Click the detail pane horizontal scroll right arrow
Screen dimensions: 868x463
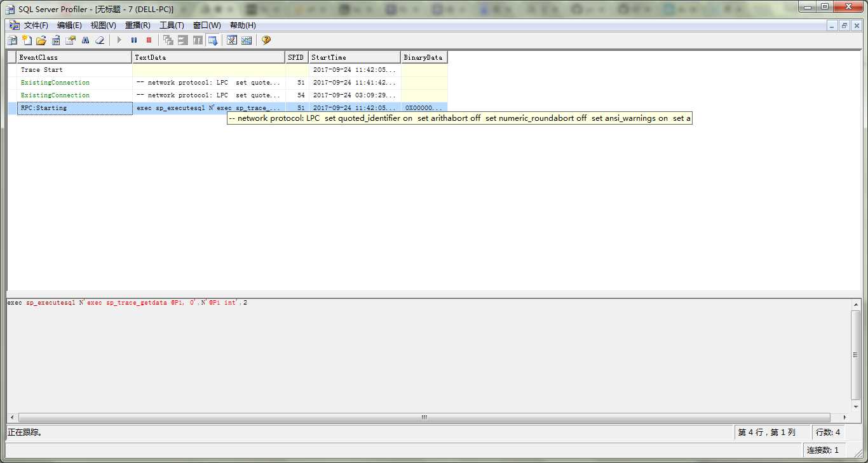844,418
